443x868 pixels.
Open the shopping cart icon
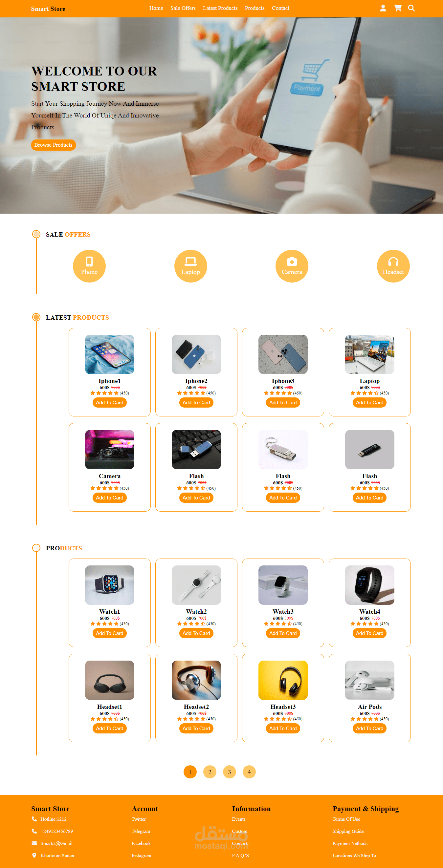(398, 8)
